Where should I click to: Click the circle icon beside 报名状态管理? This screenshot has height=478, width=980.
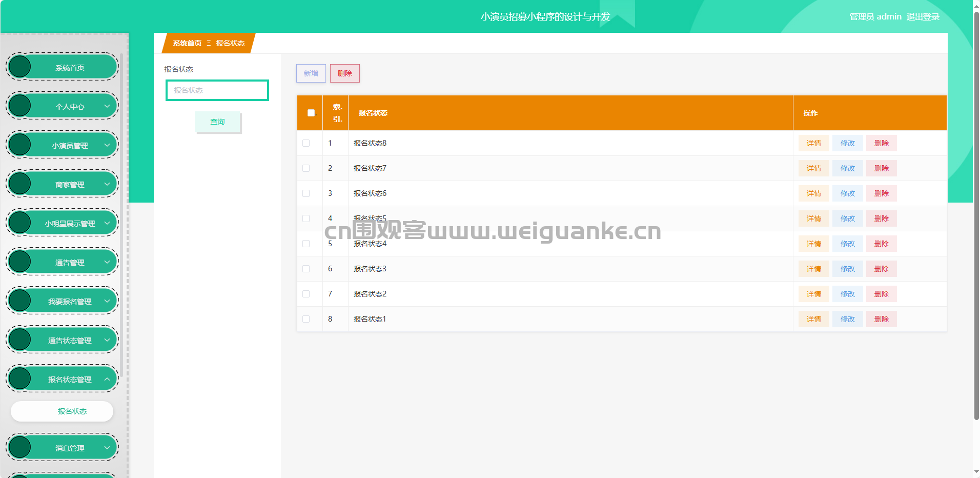pyautogui.click(x=20, y=379)
